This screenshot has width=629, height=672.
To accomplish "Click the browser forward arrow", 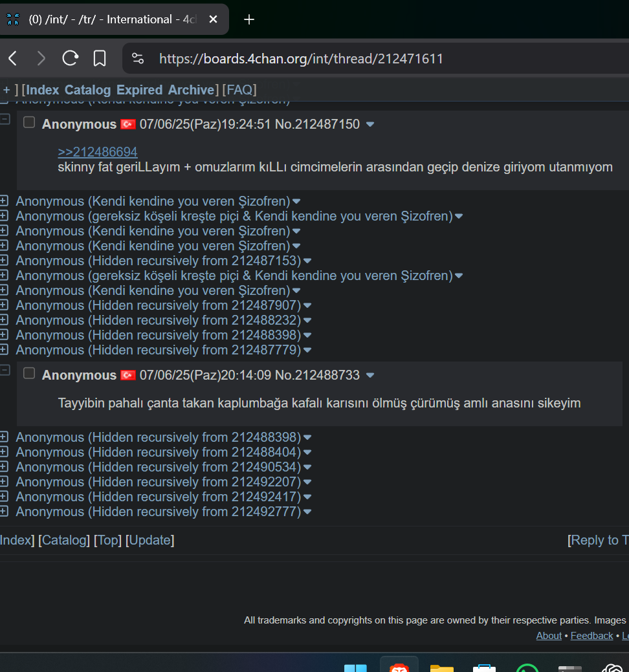I will [41, 58].
